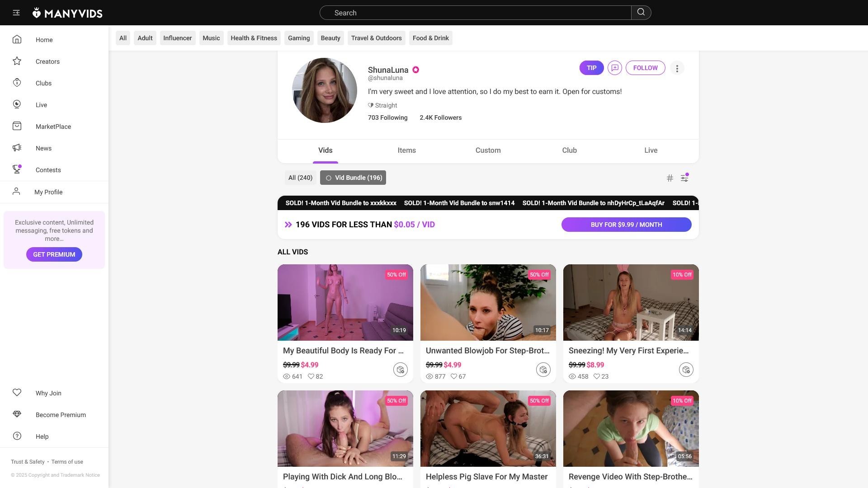Image resolution: width=868 pixels, height=488 pixels.
Task: Toggle the heart showing 82 likes
Action: pos(311,376)
